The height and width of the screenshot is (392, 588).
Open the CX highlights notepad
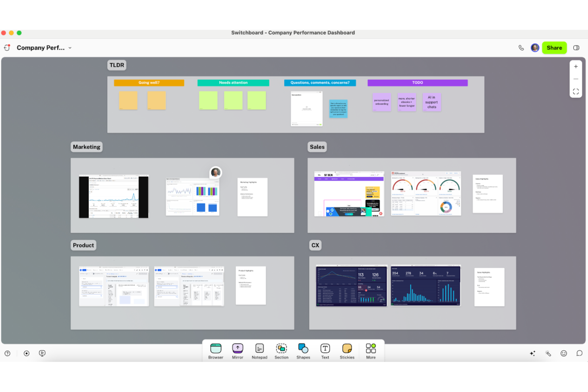pyautogui.click(x=489, y=287)
